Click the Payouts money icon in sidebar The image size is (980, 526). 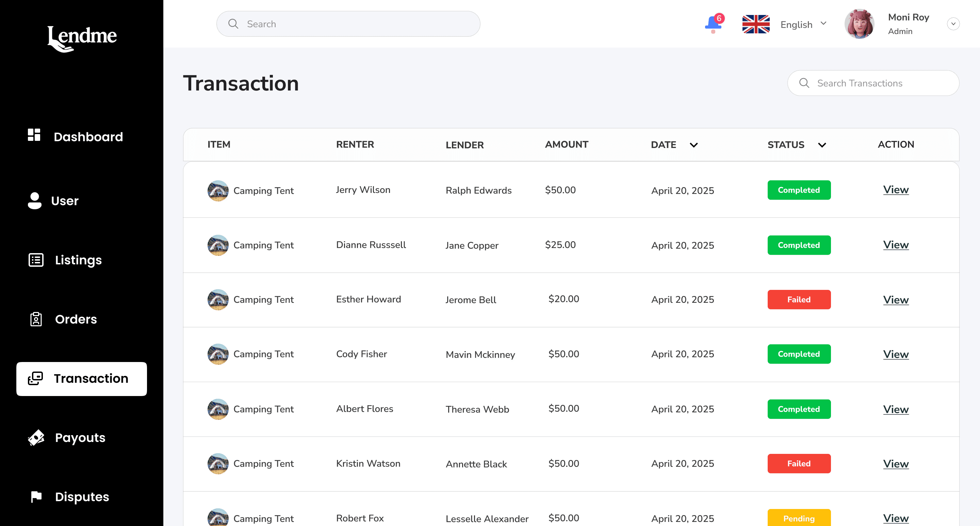pyautogui.click(x=36, y=438)
